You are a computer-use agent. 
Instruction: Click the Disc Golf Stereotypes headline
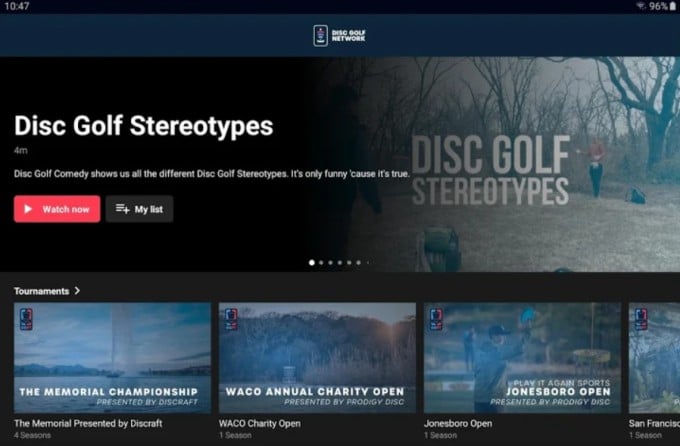(144, 126)
